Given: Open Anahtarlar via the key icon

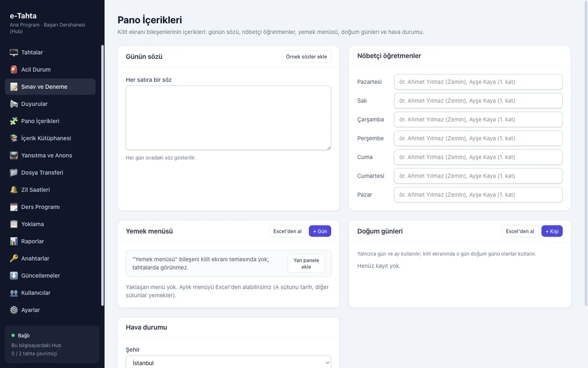Looking at the screenshot, I should click(14, 259).
